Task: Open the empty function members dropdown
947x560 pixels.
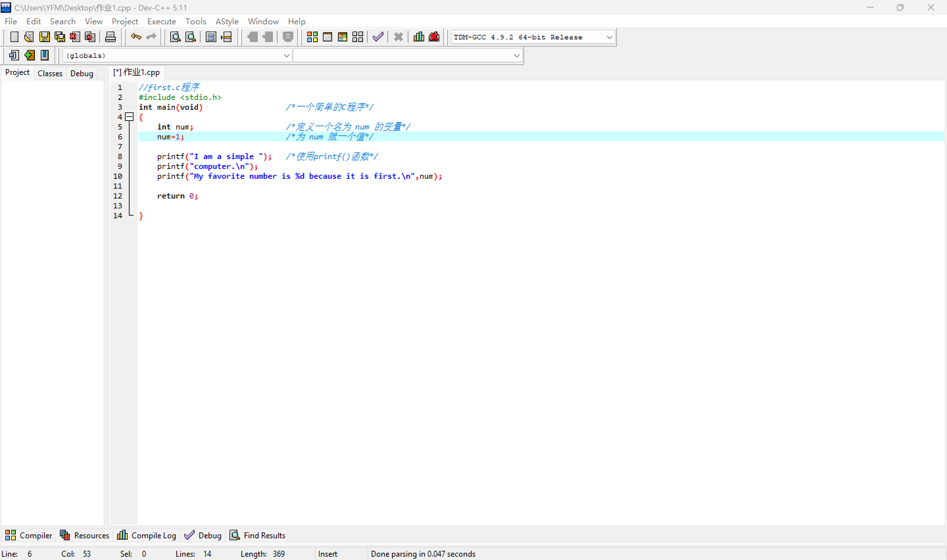Action: [408, 56]
